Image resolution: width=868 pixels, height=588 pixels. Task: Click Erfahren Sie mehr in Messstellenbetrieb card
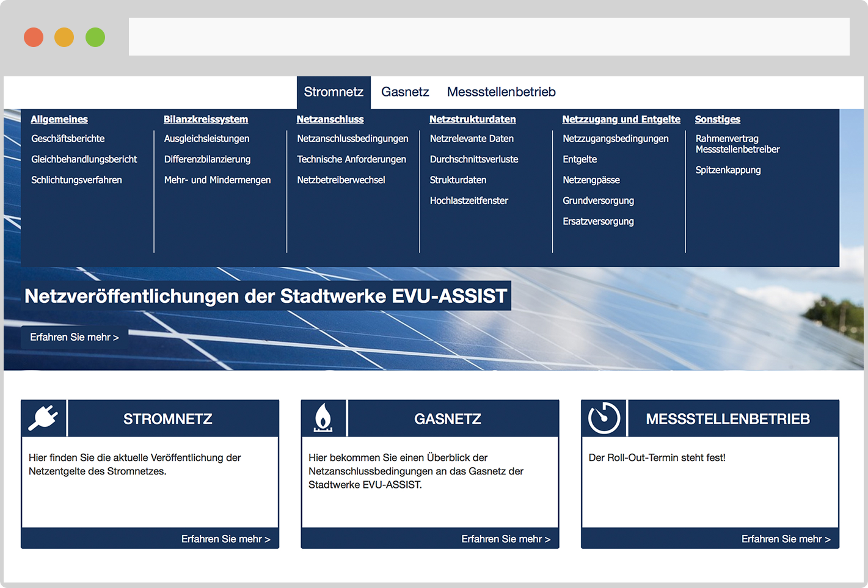pyautogui.click(x=786, y=539)
